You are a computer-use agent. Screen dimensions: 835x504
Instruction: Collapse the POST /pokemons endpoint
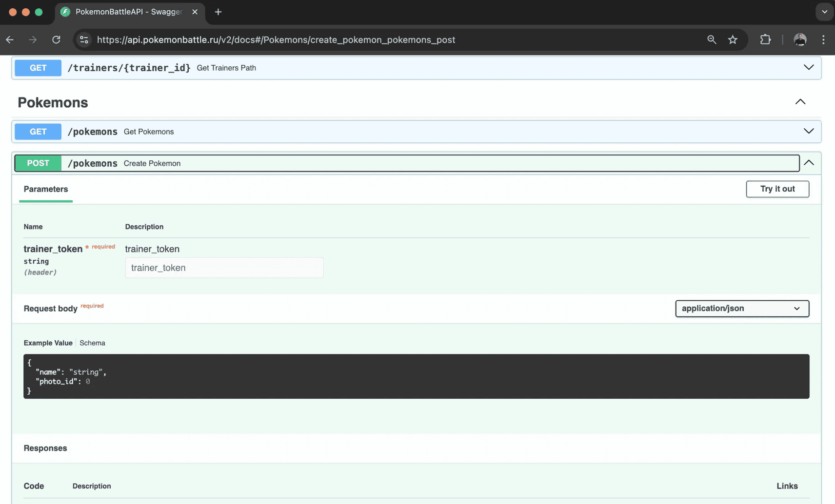(809, 163)
